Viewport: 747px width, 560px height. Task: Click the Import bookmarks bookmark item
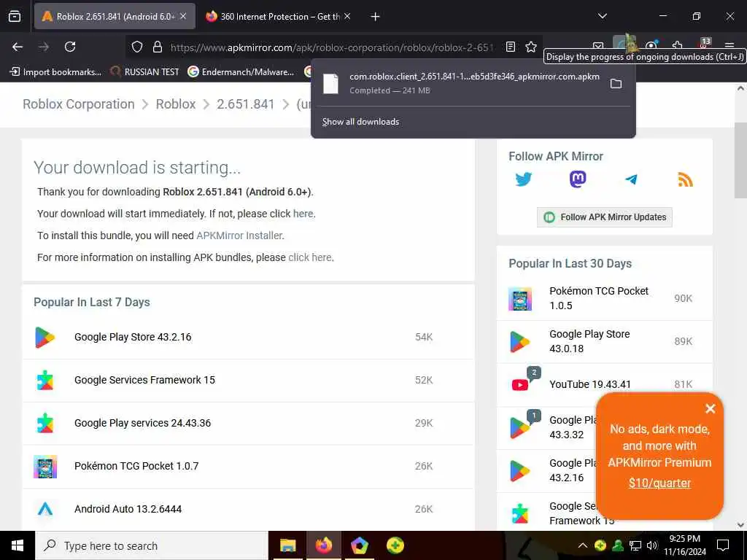point(55,72)
